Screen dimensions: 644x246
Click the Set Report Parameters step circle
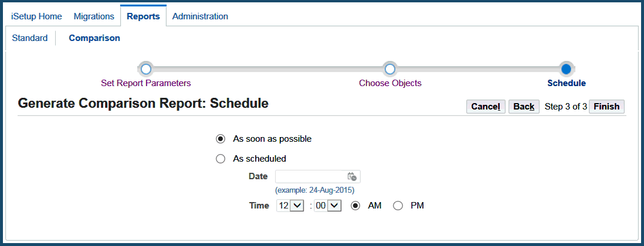pos(146,69)
